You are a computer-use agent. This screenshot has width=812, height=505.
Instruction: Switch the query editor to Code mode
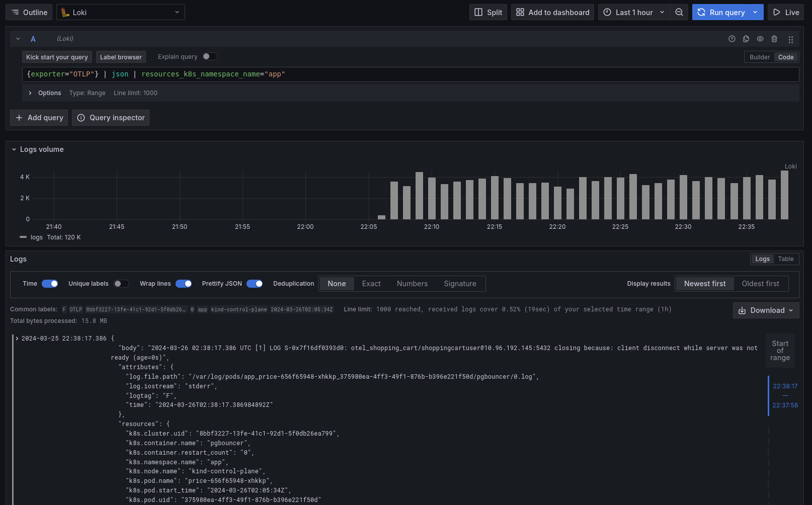tap(786, 57)
